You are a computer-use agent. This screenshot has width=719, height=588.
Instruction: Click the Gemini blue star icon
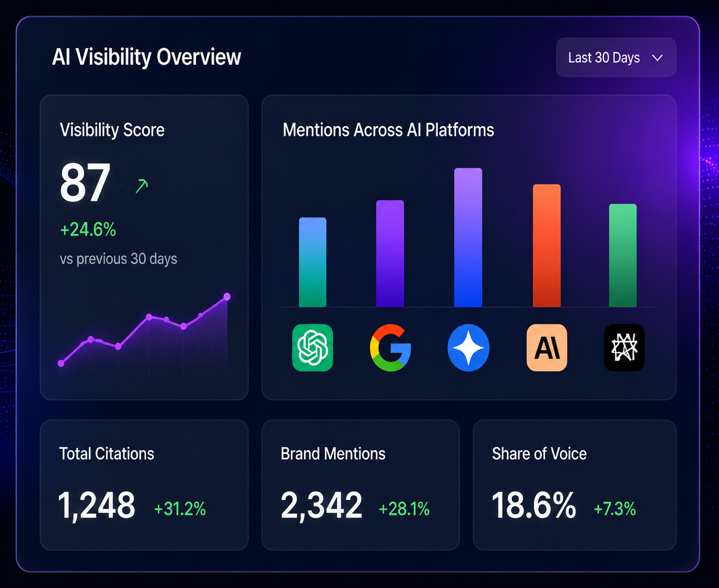pos(468,347)
